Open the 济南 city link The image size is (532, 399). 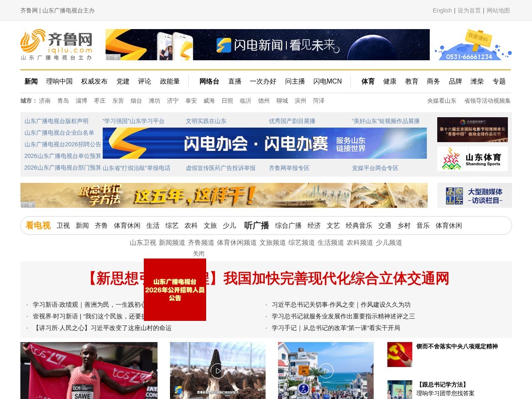[45, 101]
